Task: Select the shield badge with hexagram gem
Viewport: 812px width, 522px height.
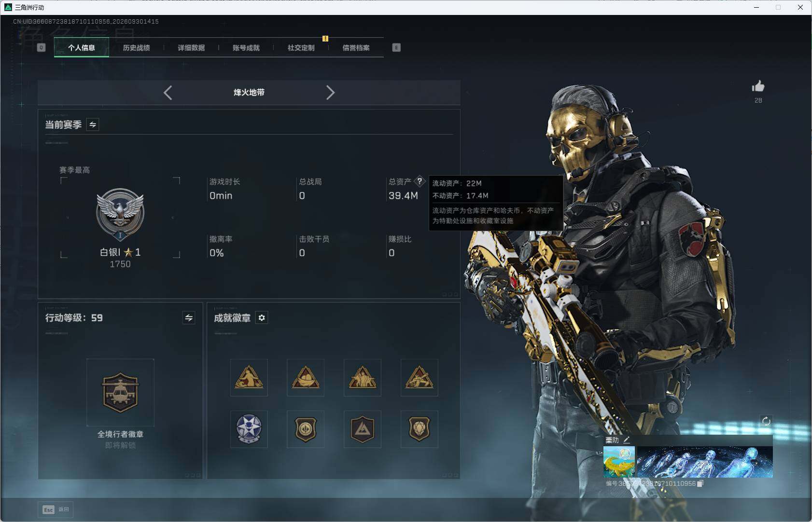Action: [420, 429]
